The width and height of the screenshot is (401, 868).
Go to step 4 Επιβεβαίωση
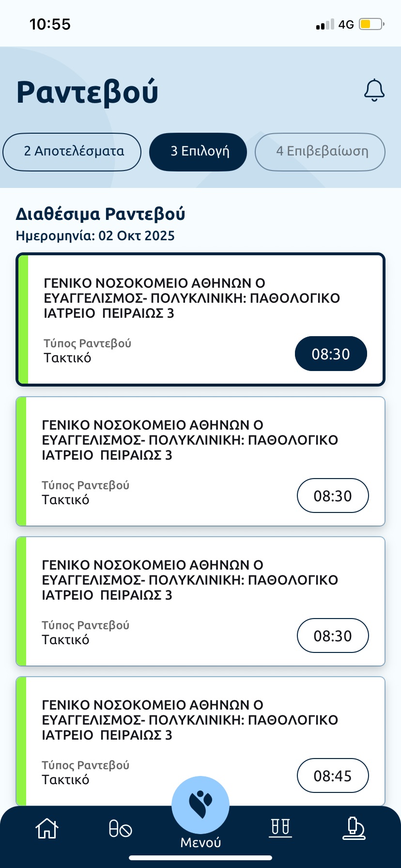tap(320, 152)
